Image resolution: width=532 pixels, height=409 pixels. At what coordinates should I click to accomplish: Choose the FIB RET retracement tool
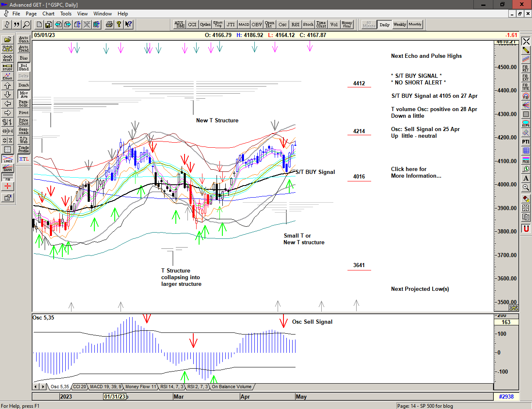526,68
